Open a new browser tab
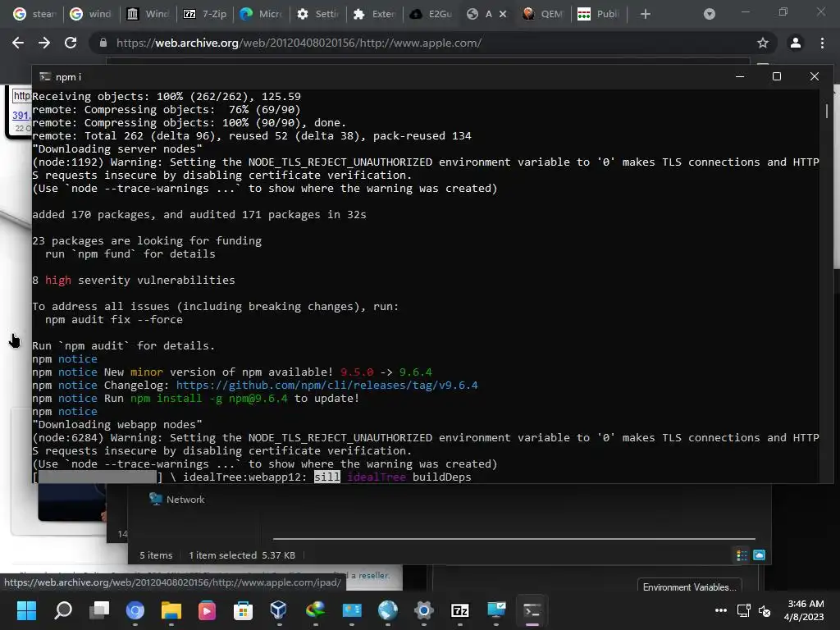This screenshot has height=630, width=840. click(646, 15)
